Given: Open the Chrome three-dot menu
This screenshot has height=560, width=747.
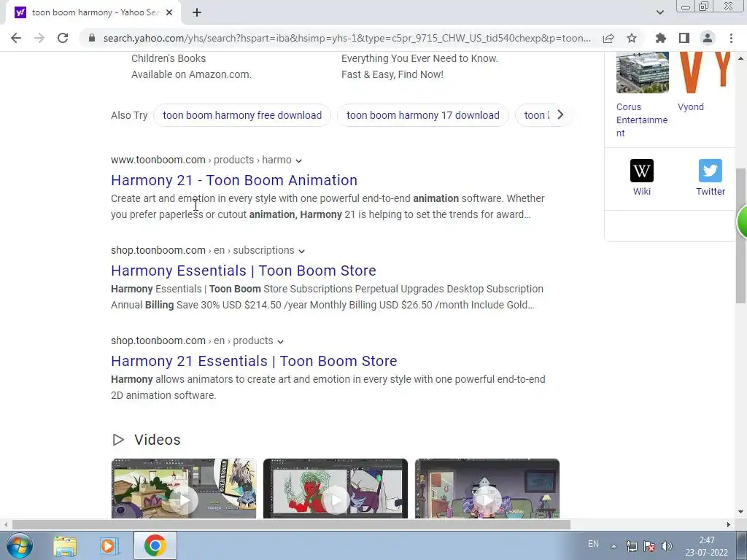Looking at the screenshot, I should click(x=731, y=38).
